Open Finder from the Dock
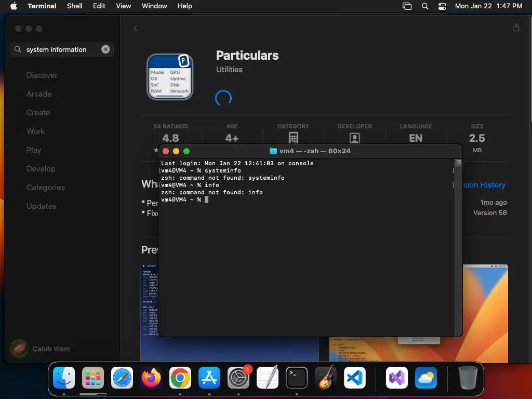Screen dimensions: 532x399 click(x=64, y=377)
